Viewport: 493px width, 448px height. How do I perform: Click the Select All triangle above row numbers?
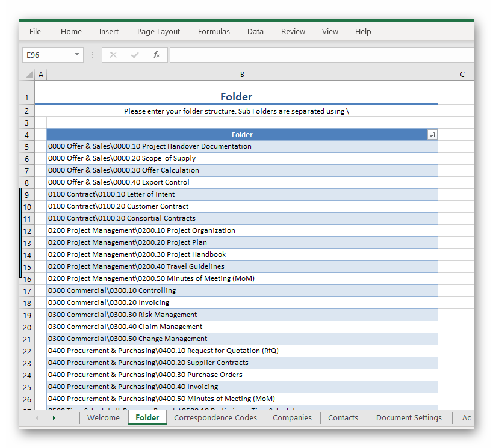pos(27,74)
